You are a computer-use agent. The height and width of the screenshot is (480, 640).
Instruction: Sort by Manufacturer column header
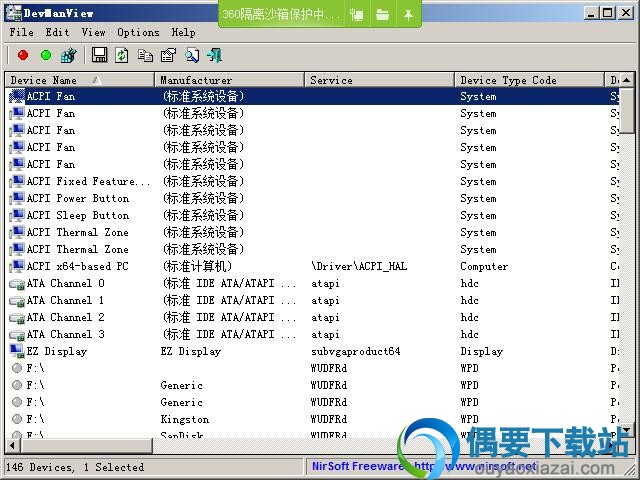pos(230,80)
